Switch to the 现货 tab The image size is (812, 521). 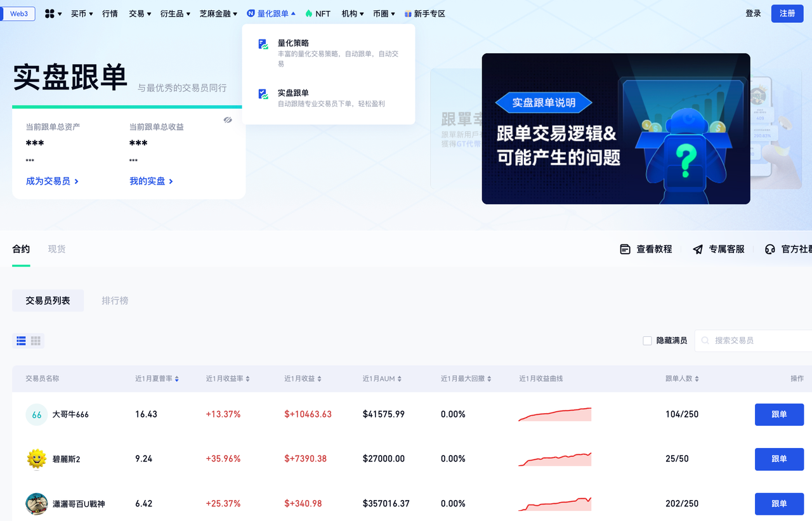pyautogui.click(x=56, y=249)
